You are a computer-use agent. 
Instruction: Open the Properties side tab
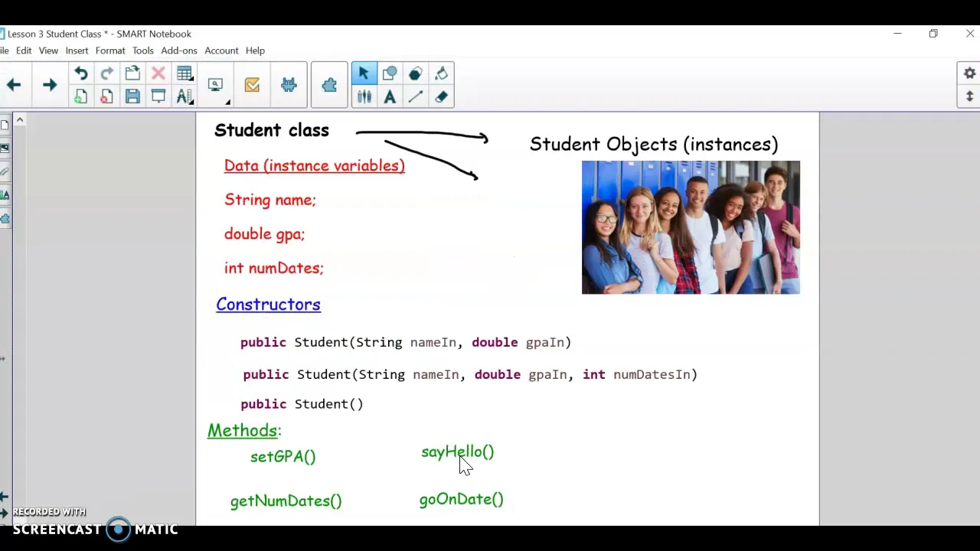[x=5, y=195]
